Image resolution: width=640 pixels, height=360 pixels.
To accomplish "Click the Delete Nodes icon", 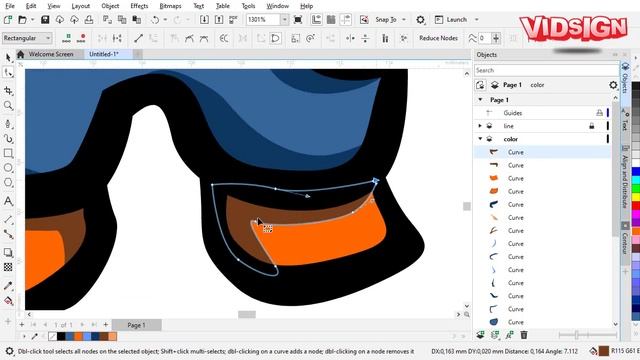I will [81, 38].
